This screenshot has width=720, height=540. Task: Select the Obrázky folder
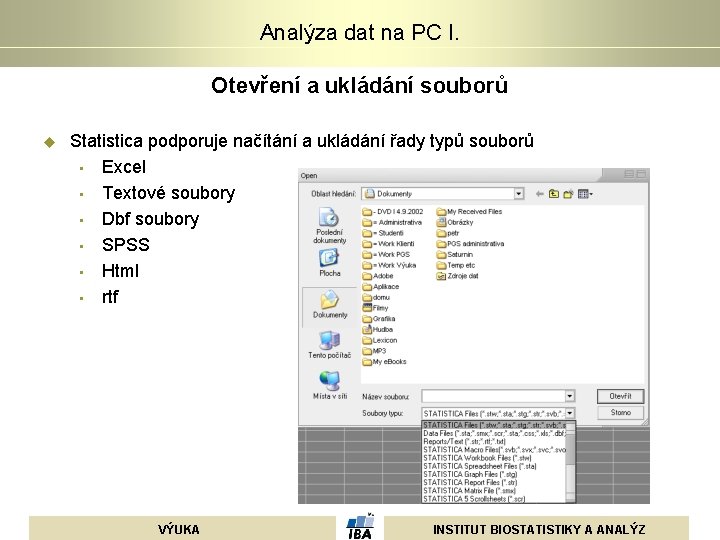click(x=455, y=222)
